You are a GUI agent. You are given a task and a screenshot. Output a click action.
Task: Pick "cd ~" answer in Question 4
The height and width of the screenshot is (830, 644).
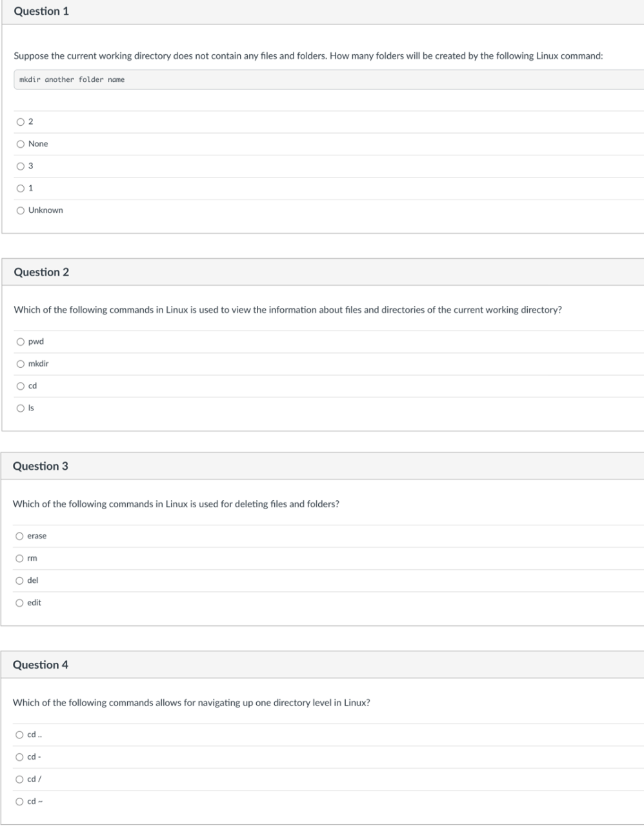pos(20,801)
